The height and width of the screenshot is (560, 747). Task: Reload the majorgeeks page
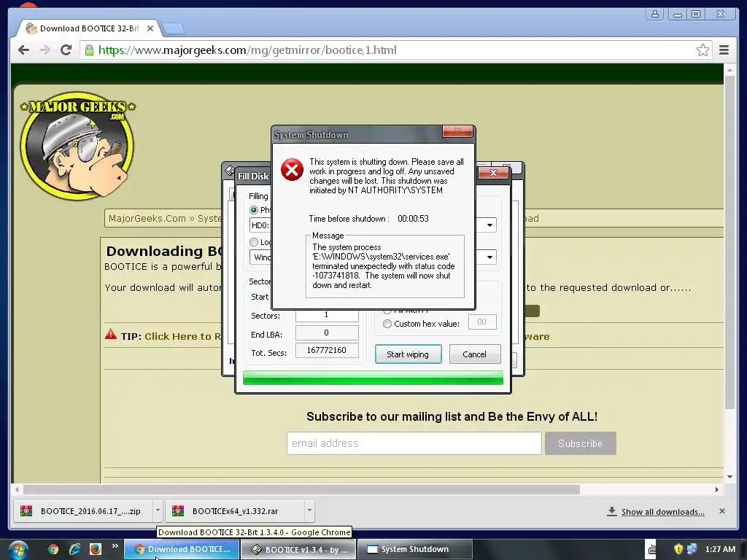click(66, 50)
